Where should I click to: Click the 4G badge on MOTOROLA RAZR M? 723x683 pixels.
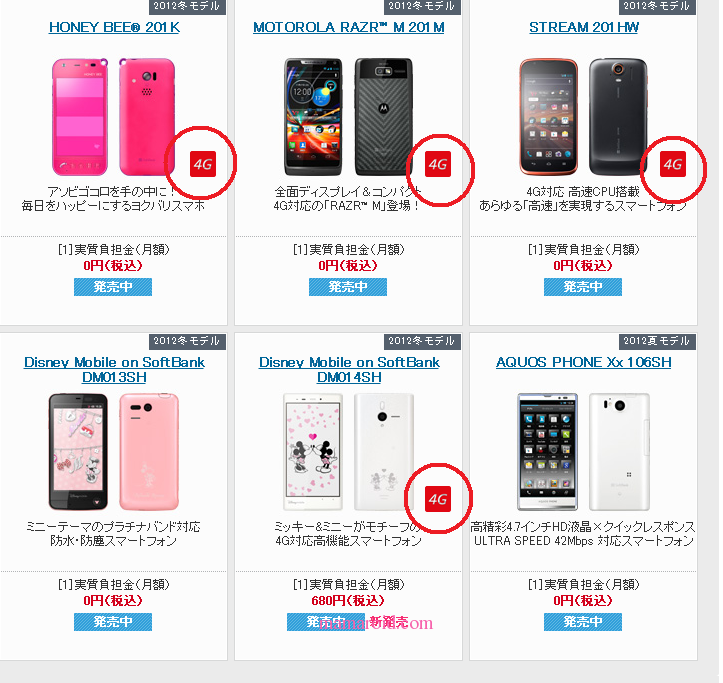pyautogui.click(x=438, y=164)
